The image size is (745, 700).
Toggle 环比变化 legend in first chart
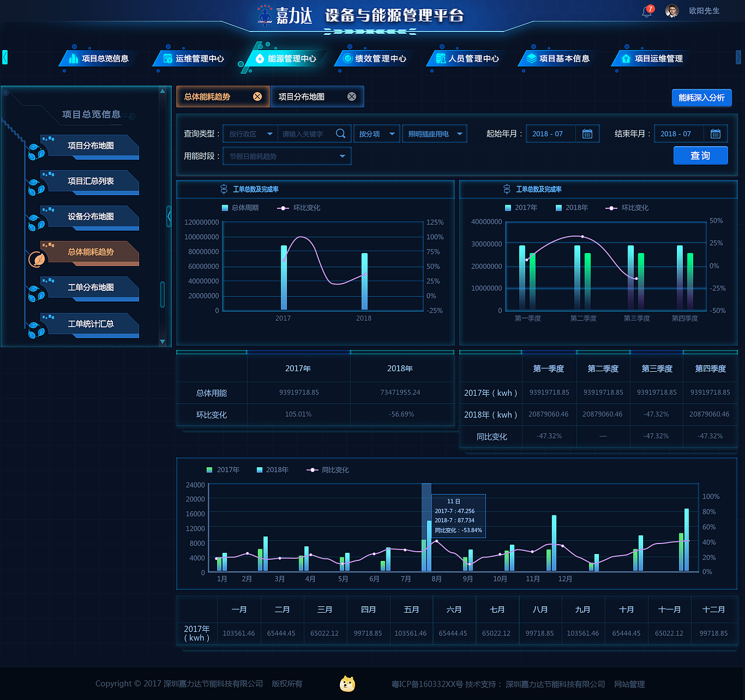click(x=299, y=208)
